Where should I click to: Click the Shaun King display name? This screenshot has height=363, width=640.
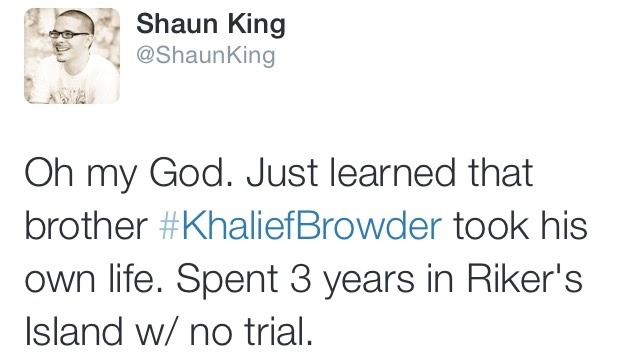coord(211,25)
